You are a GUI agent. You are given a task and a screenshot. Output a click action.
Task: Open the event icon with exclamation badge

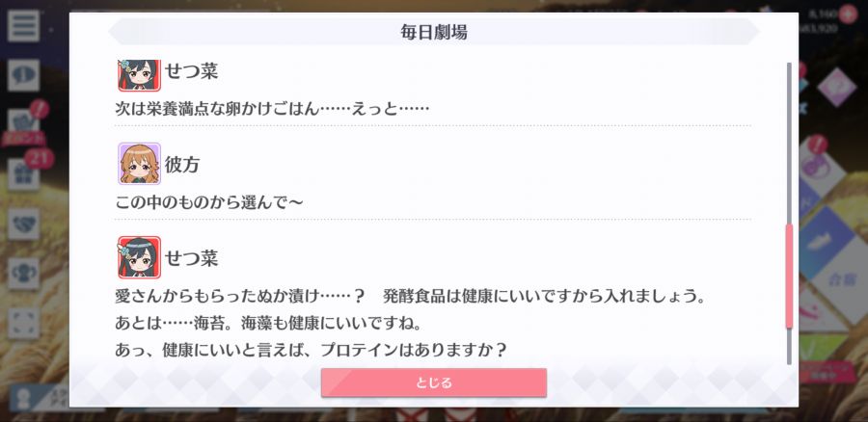(x=23, y=124)
